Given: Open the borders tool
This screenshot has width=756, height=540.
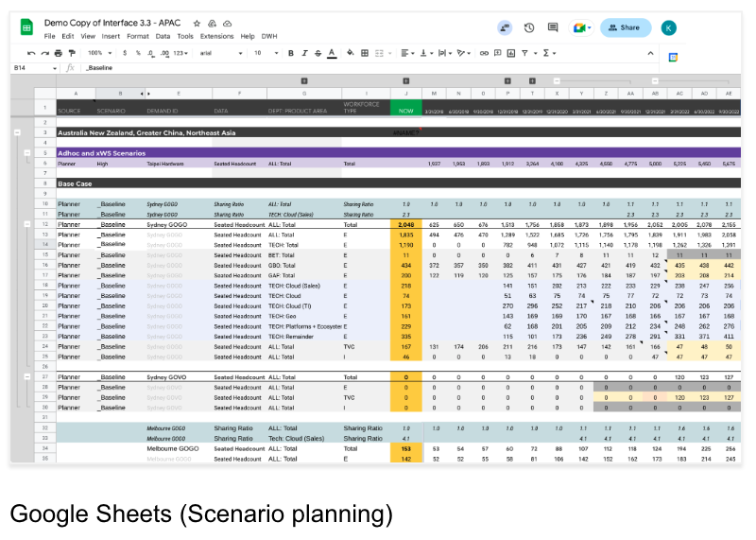Looking at the screenshot, I should pos(365,53).
